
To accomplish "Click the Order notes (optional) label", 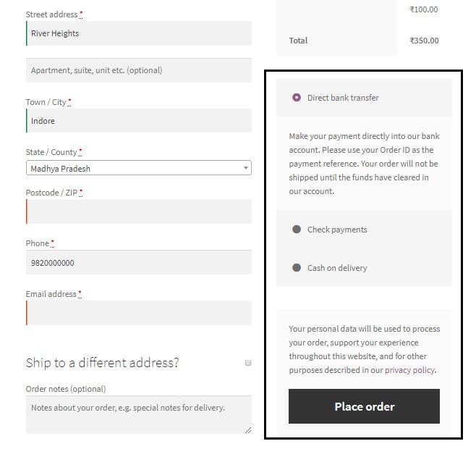I will (65, 389).
